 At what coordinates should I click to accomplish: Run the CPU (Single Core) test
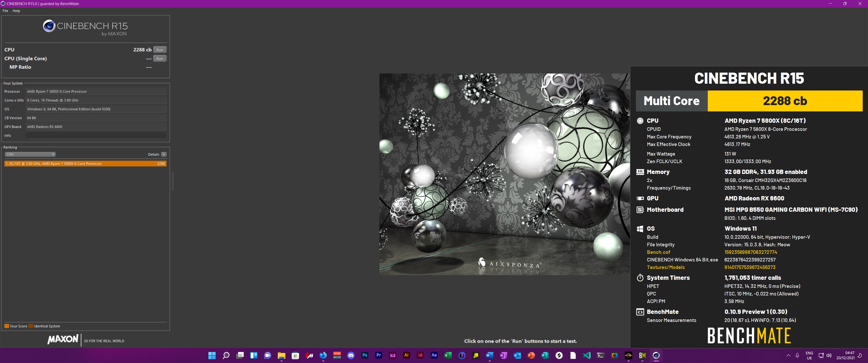pos(160,58)
